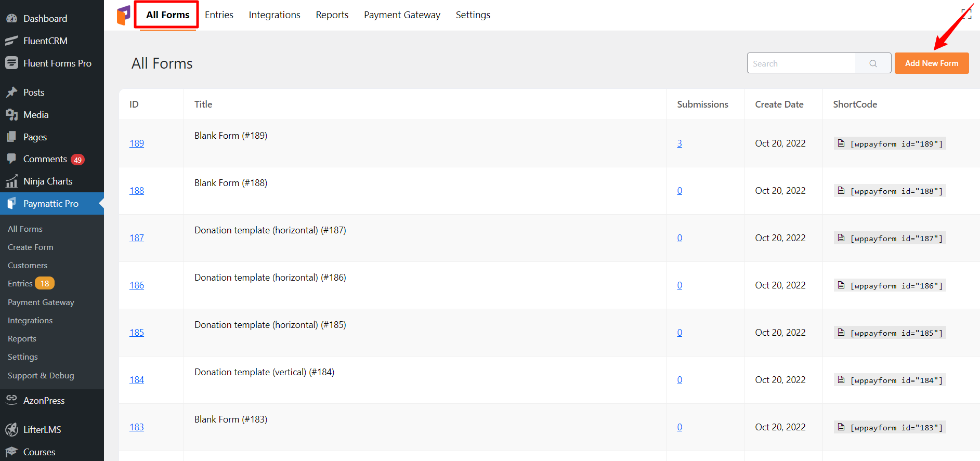Open Support & Debug submenu item
This screenshot has width=980, height=461.
tap(41, 375)
